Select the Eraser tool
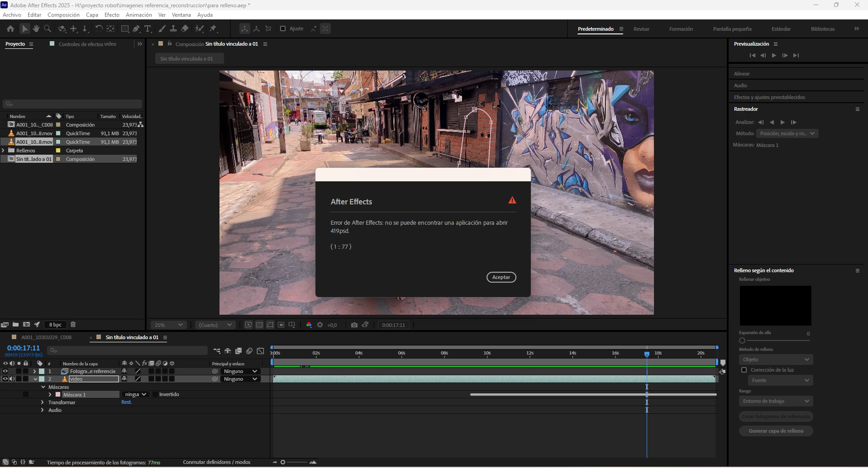Screen dimensions: 868x468 (185, 28)
